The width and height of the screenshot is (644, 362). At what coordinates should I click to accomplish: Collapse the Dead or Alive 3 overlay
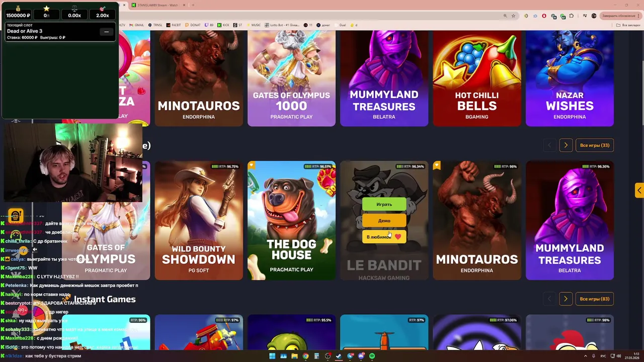(x=106, y=32)
